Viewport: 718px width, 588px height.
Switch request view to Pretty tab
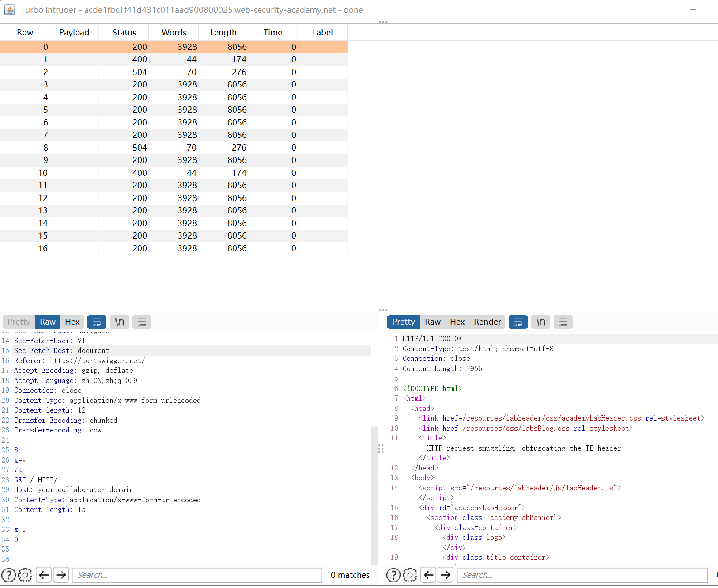pos(19,322)
